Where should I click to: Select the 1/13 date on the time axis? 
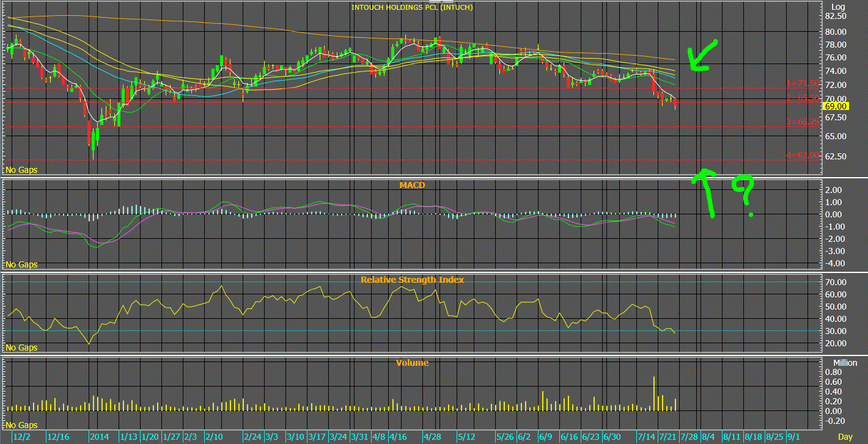[128, 437]
